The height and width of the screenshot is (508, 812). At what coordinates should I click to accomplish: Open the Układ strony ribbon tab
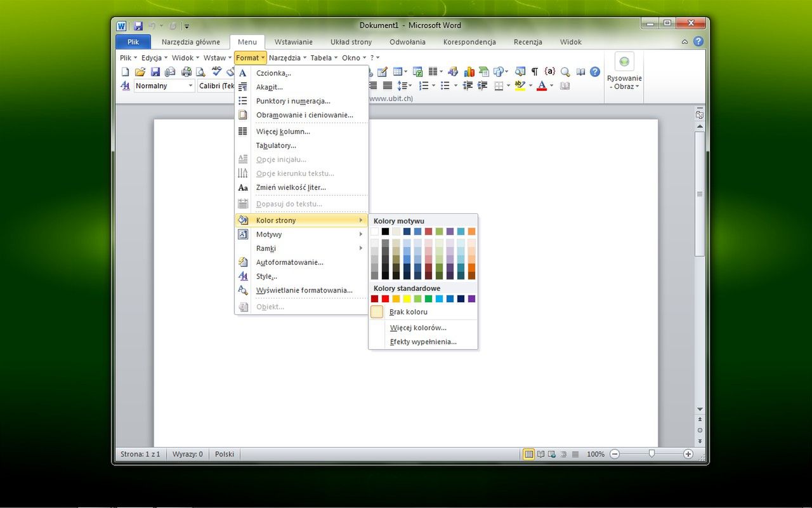(x=351, y=42)
